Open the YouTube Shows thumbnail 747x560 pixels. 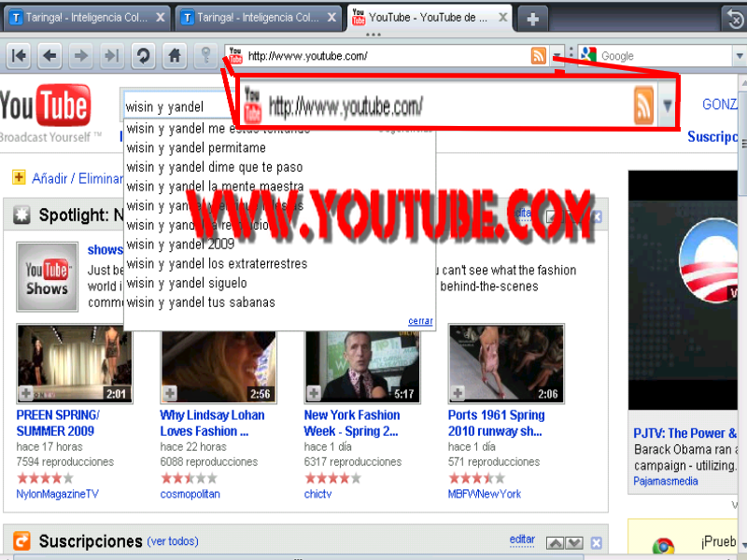(x=48, y=276)
